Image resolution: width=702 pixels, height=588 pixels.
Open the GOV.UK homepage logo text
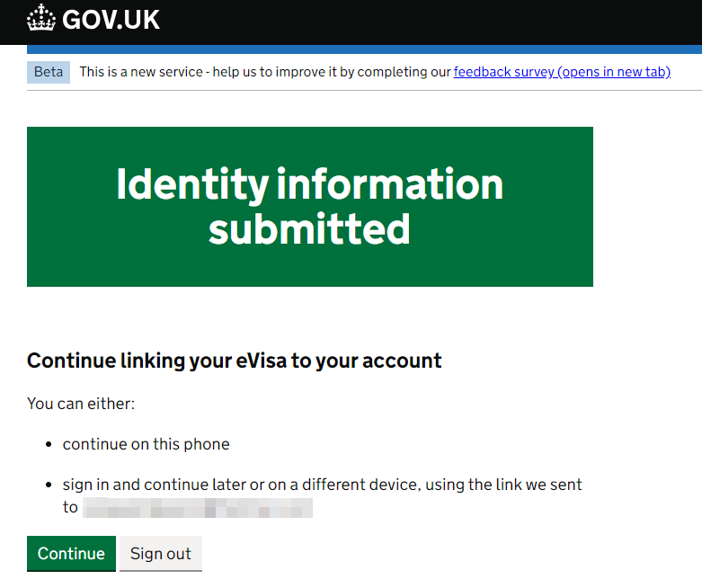(x=111, y=20)
